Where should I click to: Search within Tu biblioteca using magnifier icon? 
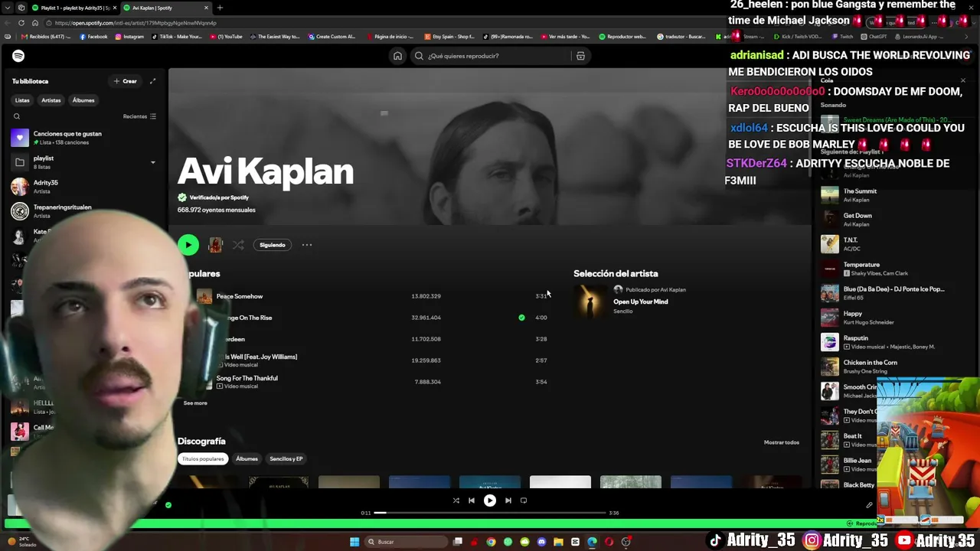17,116
